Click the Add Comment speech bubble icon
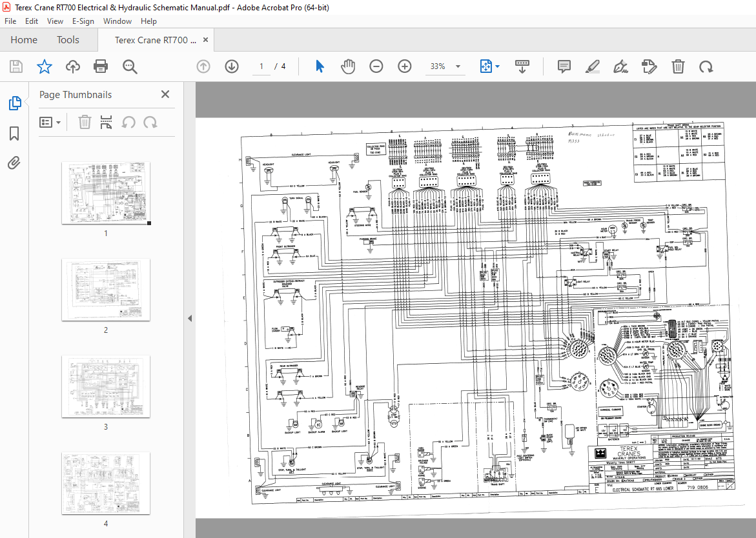The image size is (756, 538). [x=564, y=66]
